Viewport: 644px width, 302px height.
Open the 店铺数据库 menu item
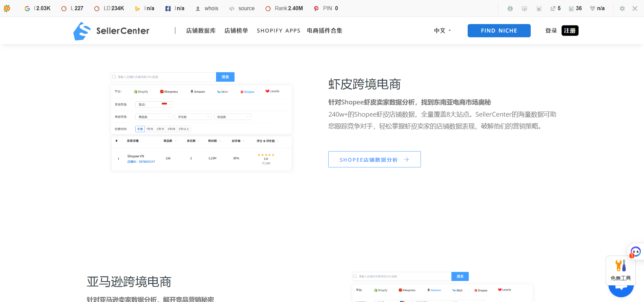[x=201, y=31]
